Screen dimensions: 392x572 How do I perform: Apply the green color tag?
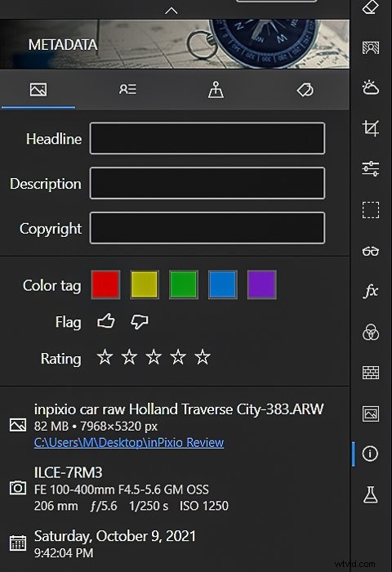pyautogui.click(x=184, y=284)
